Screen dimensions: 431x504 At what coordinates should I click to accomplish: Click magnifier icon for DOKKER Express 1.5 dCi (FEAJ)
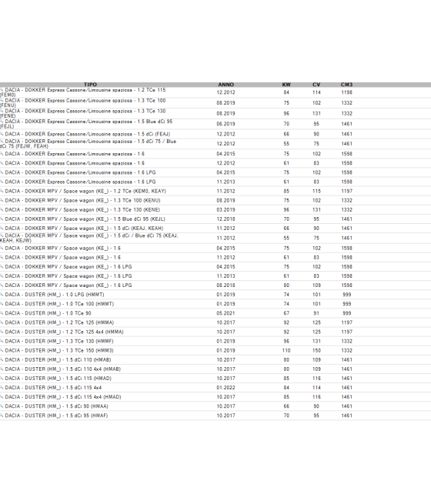pos(2,134)
